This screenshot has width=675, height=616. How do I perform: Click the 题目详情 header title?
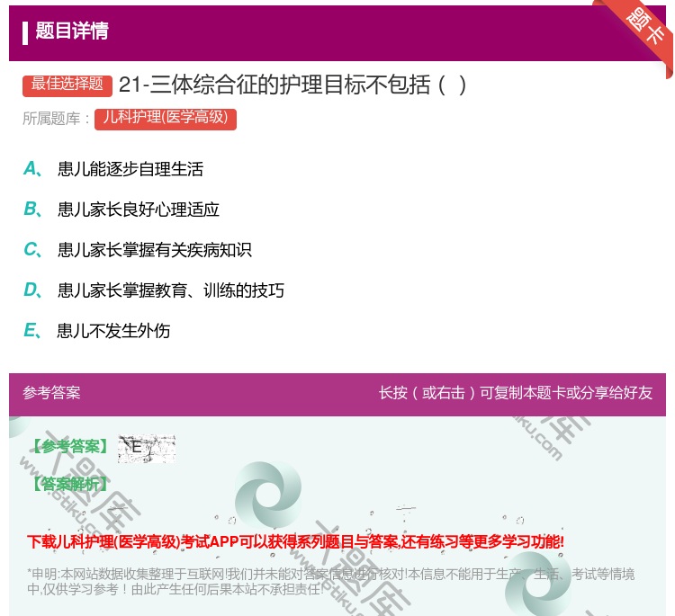[x=72, y=31]
